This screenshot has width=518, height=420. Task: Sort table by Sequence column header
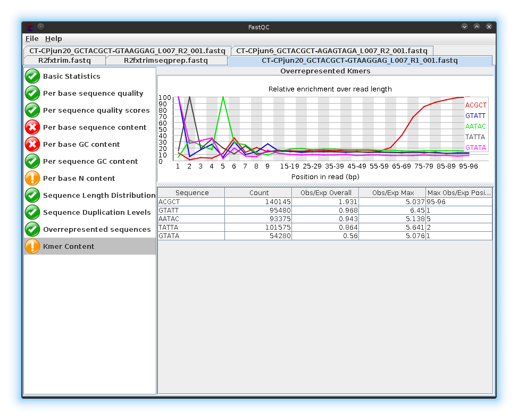pyautogui.click(x=191, y=192)
